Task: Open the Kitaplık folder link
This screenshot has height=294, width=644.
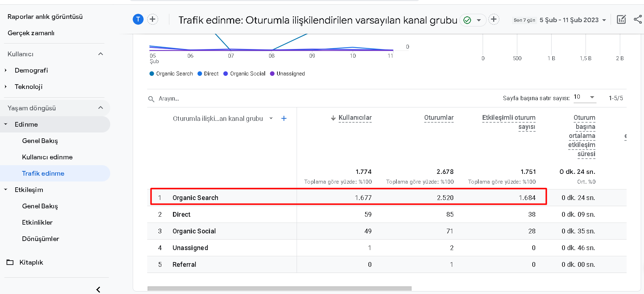Action: 31,262
